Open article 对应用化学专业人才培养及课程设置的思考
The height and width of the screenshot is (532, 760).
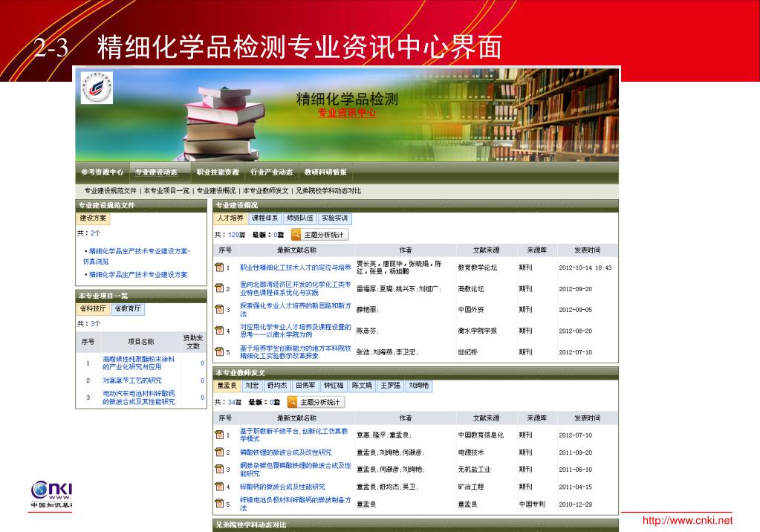(296, 330)
